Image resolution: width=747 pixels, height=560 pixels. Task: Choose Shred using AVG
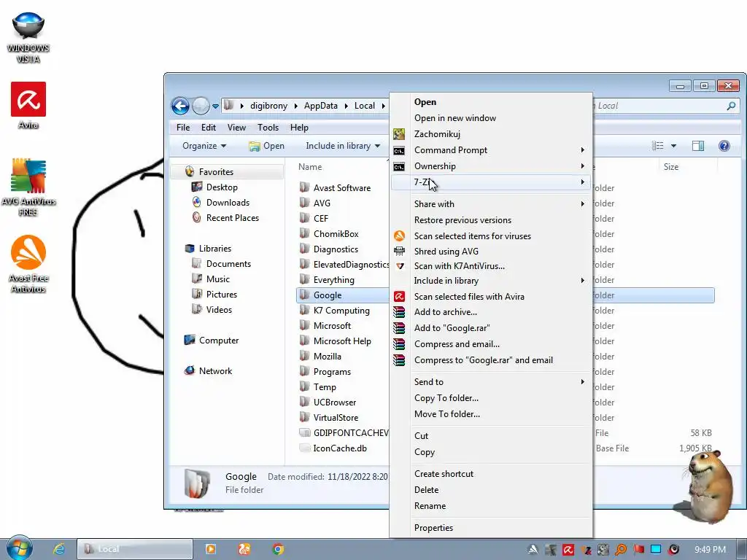pos(491,252)
